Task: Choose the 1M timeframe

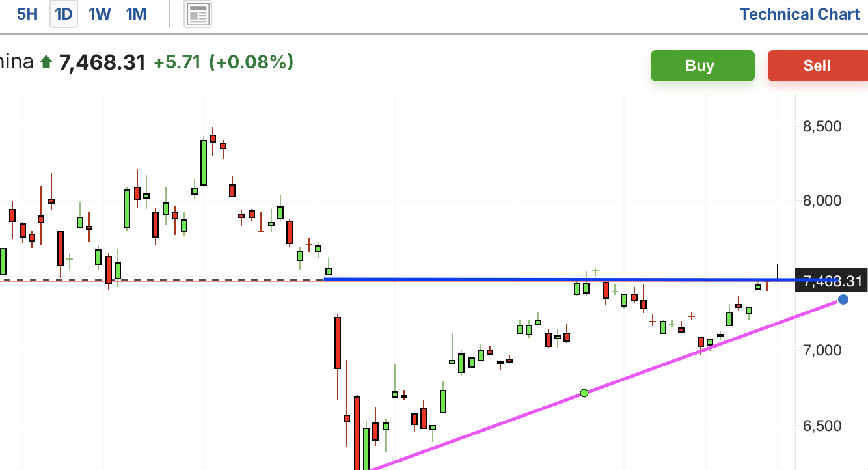Action: [136, 14]
